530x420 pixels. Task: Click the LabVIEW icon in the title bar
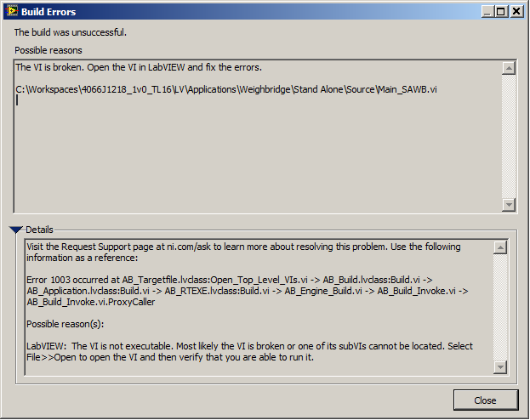(x=12, y=11)
